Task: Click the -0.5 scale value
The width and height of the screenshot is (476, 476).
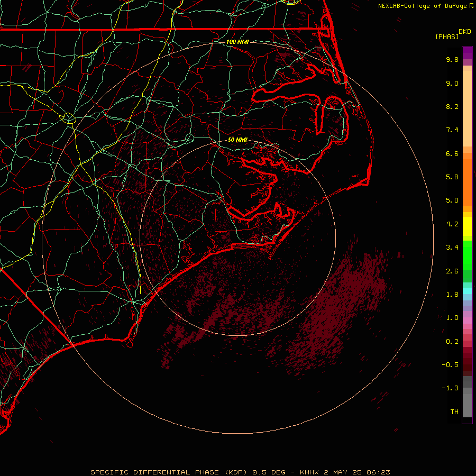Action: [x=450, y=365]
